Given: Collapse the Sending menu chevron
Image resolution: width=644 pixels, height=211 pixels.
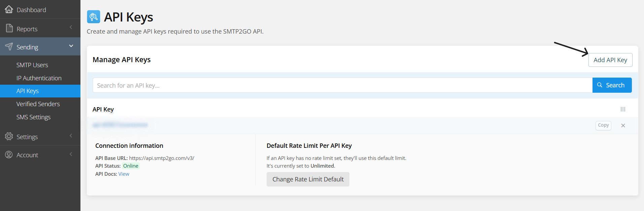Looking at the screenshot, I should (x=71, y=46).
